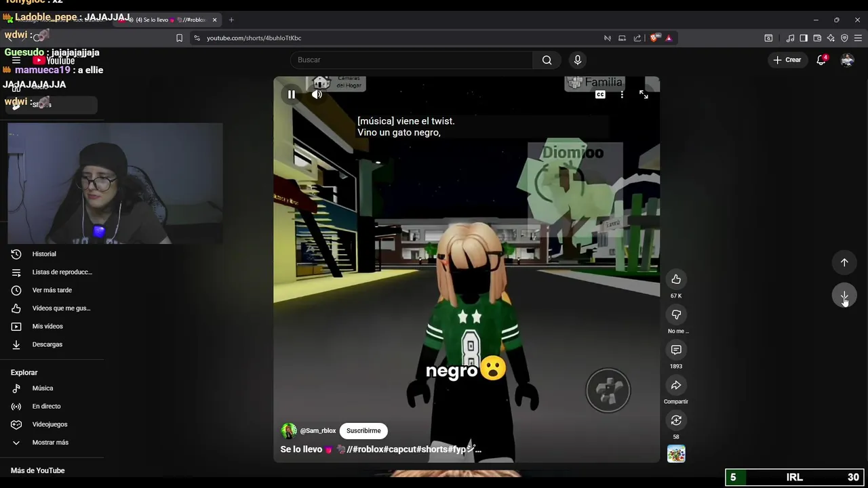
Task: Click the in-game Familia button
Action: (x=595, y=83)
